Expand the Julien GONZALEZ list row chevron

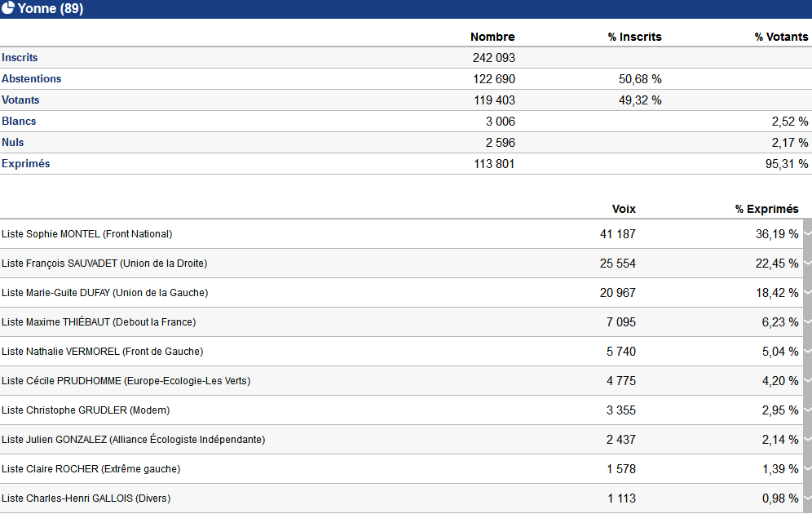[808, 440]
